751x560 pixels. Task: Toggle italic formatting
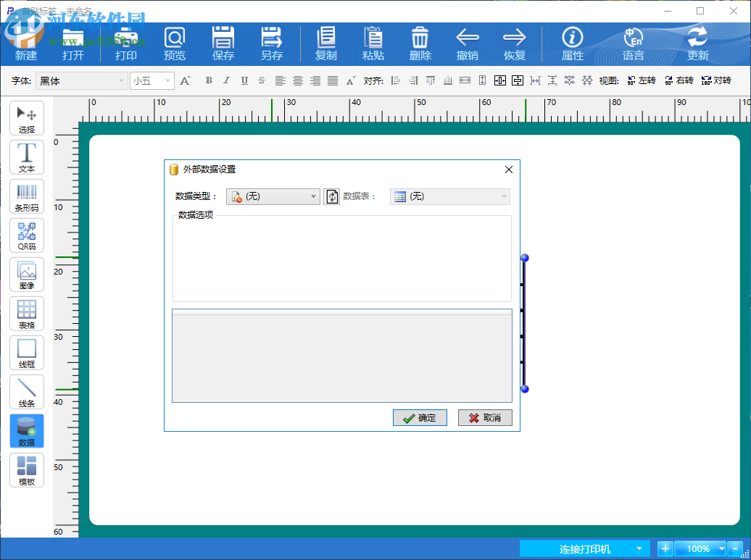coord(226,80)
